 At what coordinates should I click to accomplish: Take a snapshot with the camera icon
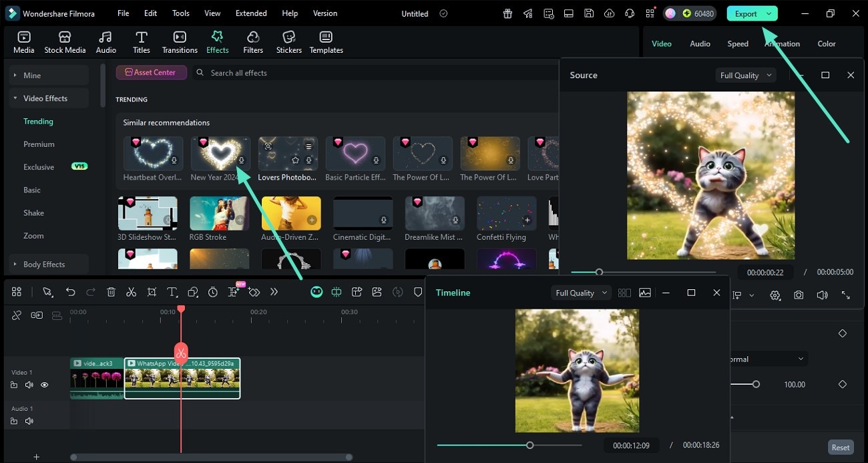click(x=799, y=295)
